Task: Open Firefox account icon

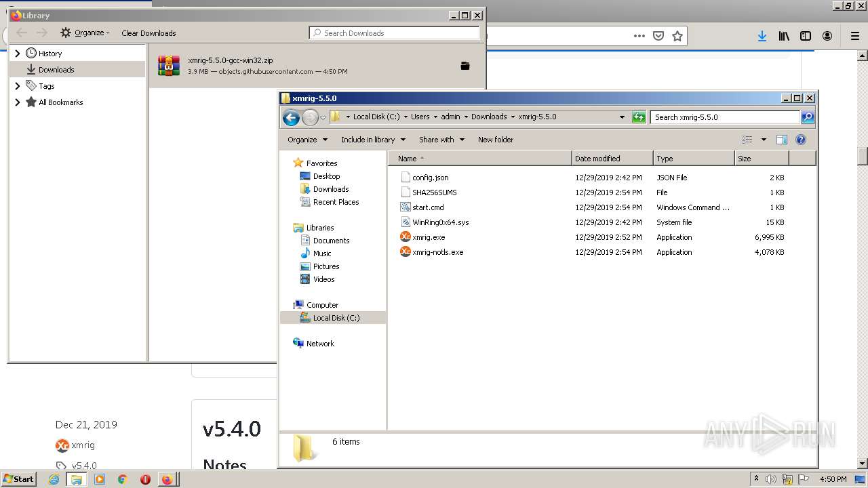Action: coord(827,36)
